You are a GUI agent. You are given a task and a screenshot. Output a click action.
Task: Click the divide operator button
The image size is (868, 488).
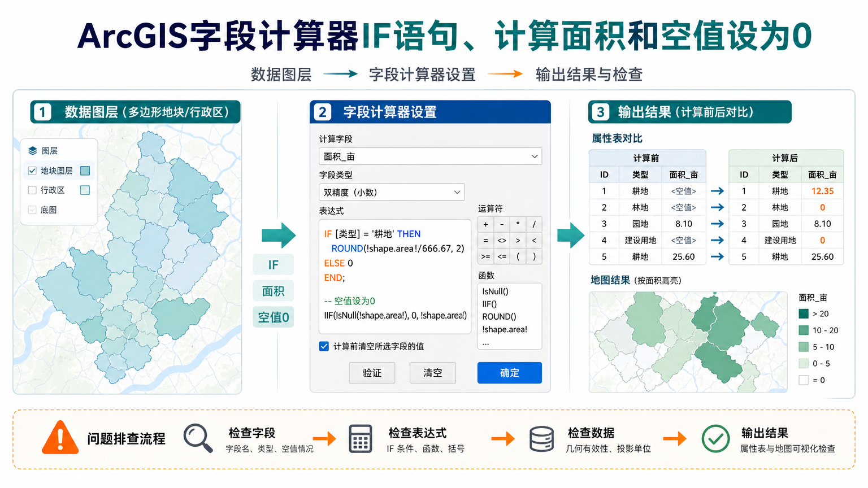pos(534,224)
